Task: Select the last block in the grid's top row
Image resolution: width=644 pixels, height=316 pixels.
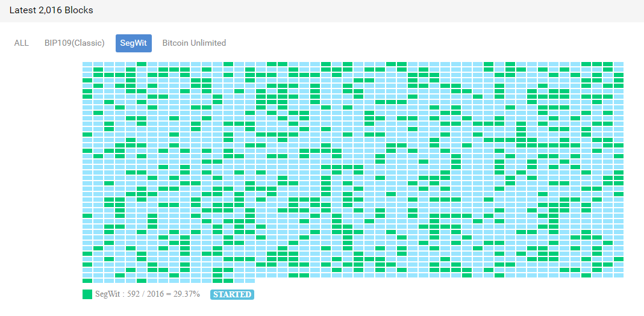Action: 619,64
